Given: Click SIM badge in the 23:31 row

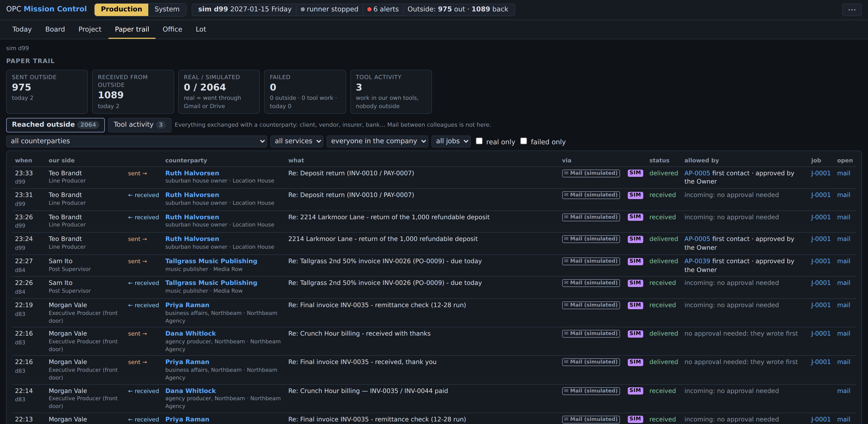Looking at the screenshot, I should point(635,195).
